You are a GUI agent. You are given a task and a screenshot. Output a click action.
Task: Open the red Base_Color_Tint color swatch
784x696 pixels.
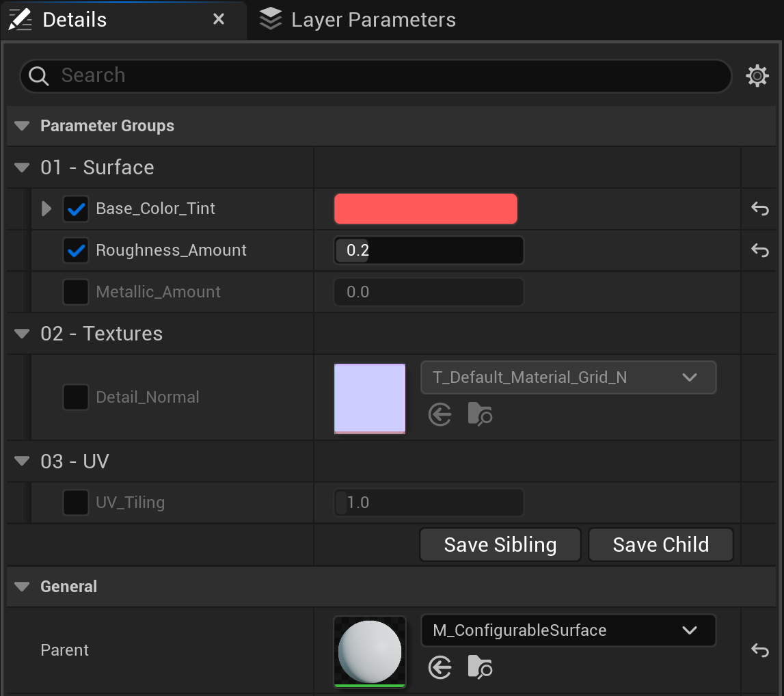tap(426, 209)
